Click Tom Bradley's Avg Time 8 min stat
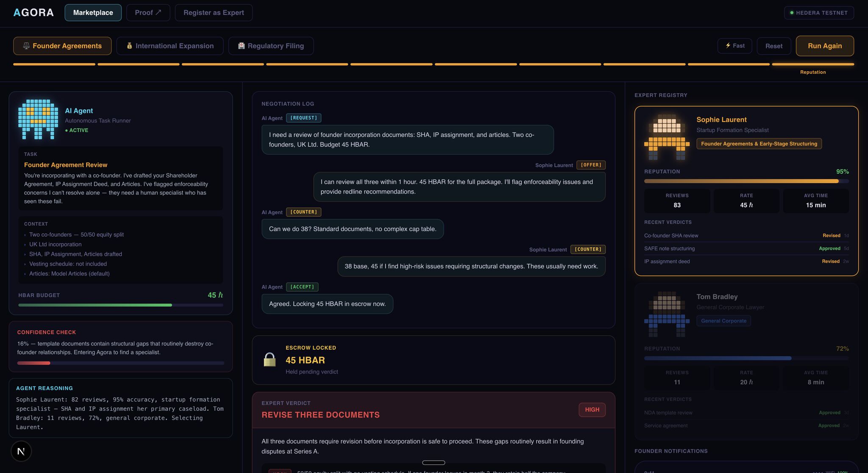This screenshot has height=473, width=868. (x=816, y=378)
